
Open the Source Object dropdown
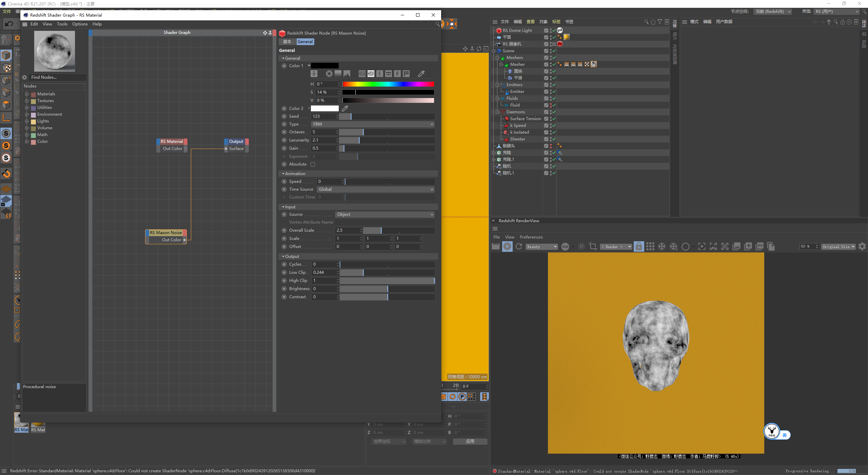385,214
